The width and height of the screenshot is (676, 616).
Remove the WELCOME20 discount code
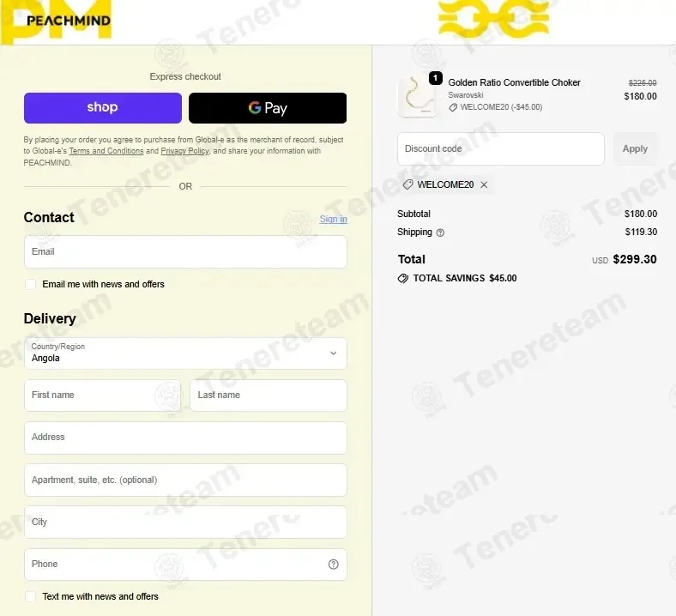[x=484, y=185]
